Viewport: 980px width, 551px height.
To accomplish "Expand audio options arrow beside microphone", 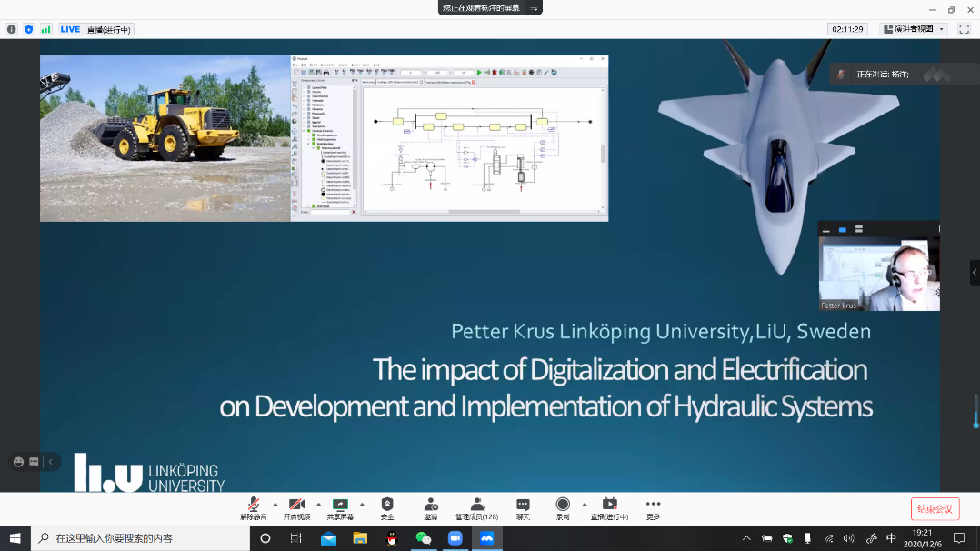I will [275, 504].
